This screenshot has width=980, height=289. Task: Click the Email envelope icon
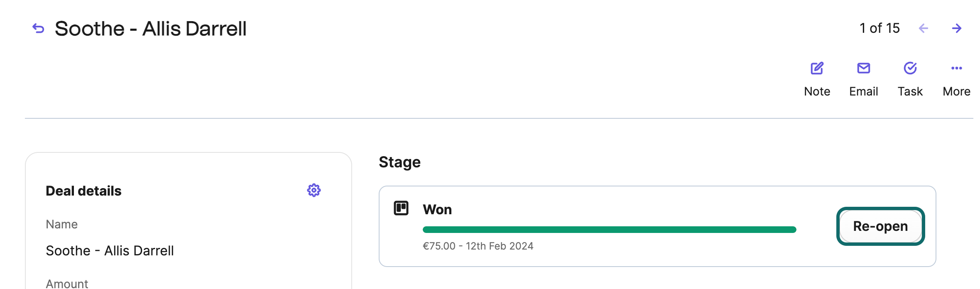pyautogui.click(x=863, y=68)
